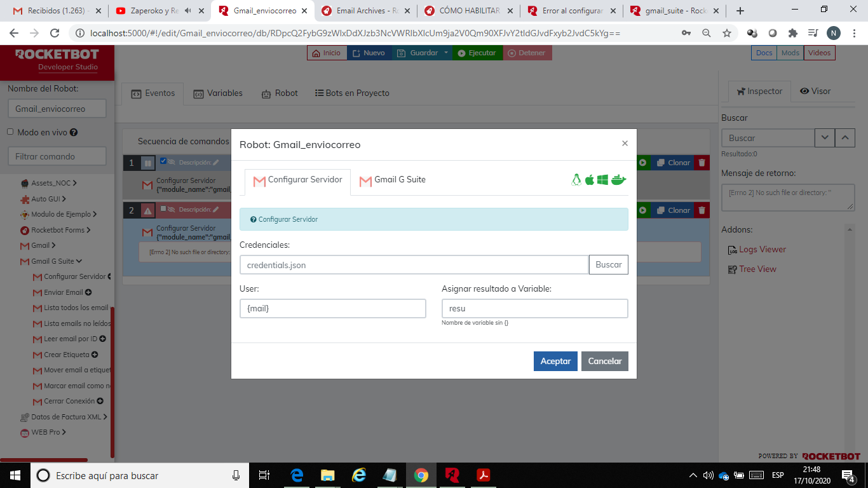Click the Docker whale icon in dialog

tap(618, 180)
